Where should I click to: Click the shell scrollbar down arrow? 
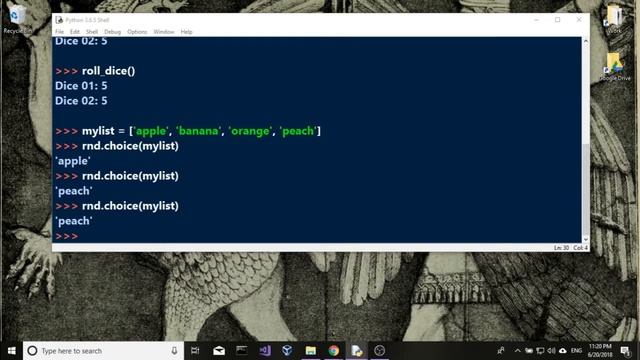586,240
